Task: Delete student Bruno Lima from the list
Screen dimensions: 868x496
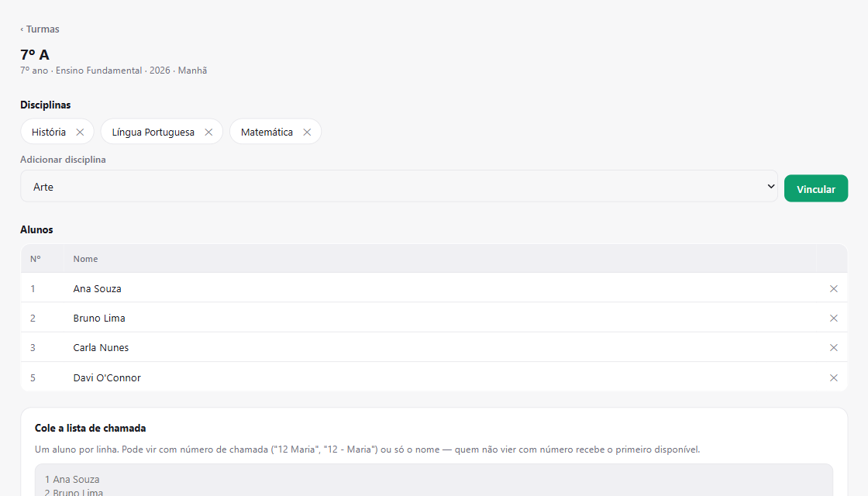Action: 834,319
